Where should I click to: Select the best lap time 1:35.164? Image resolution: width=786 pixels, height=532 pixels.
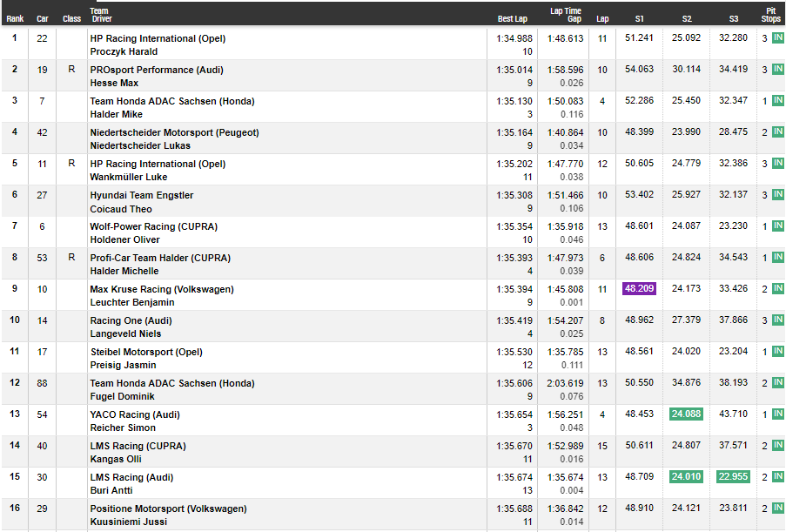tap(514, 132)
